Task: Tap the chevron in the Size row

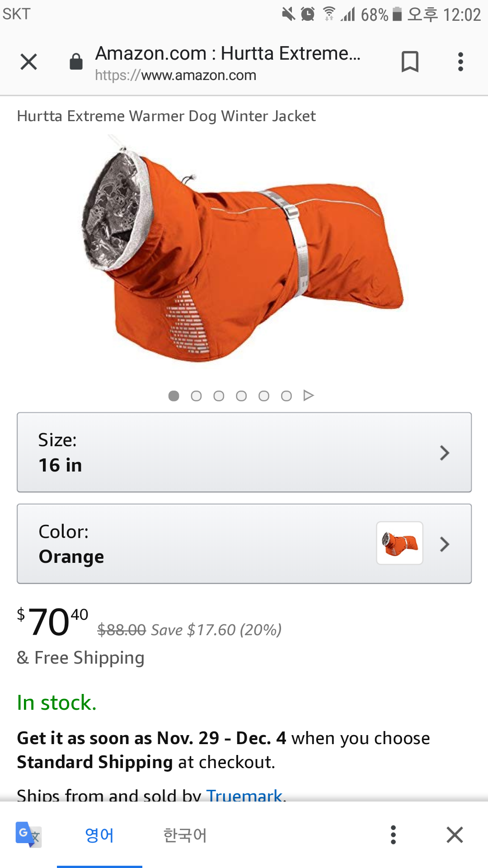Action: pos(445,453)
